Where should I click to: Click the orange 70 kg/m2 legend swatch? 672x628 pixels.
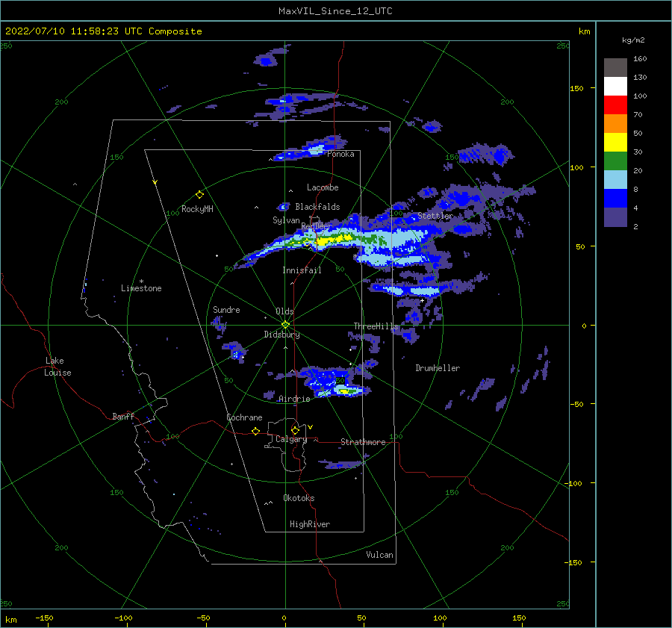pyautogui.click(x=615, y=123)
